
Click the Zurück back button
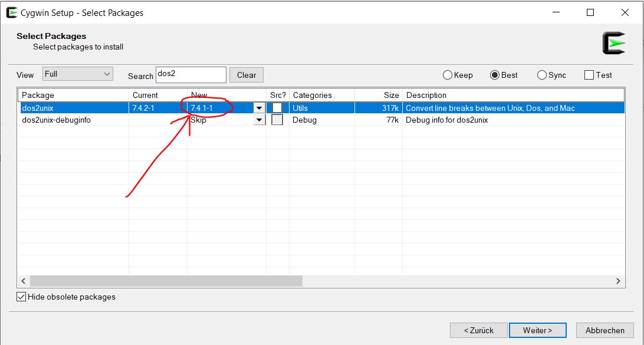tap(479, 330)
